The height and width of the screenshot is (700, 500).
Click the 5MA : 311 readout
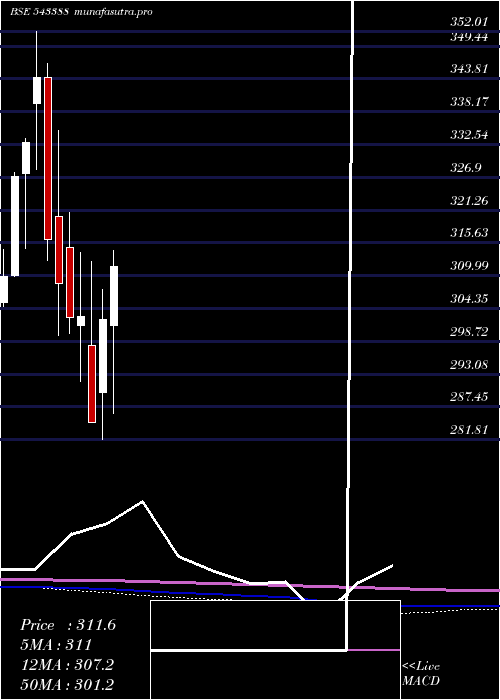click(56, 645)
